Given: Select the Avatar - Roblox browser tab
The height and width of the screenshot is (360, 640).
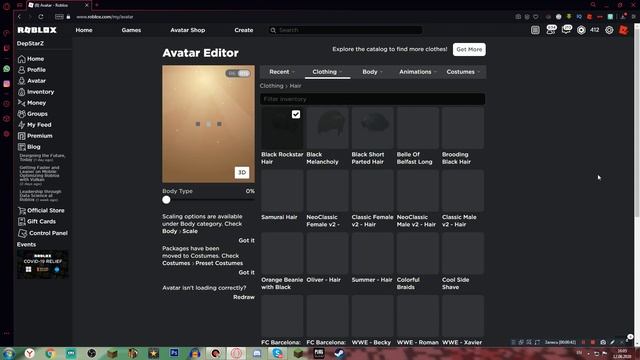Looking at the screenshot, I should point(58,5).
